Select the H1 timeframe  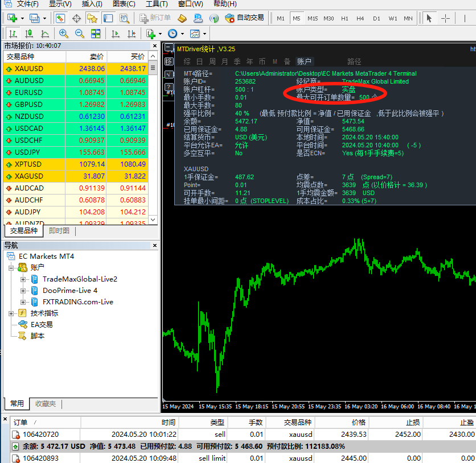coord(344,19)
